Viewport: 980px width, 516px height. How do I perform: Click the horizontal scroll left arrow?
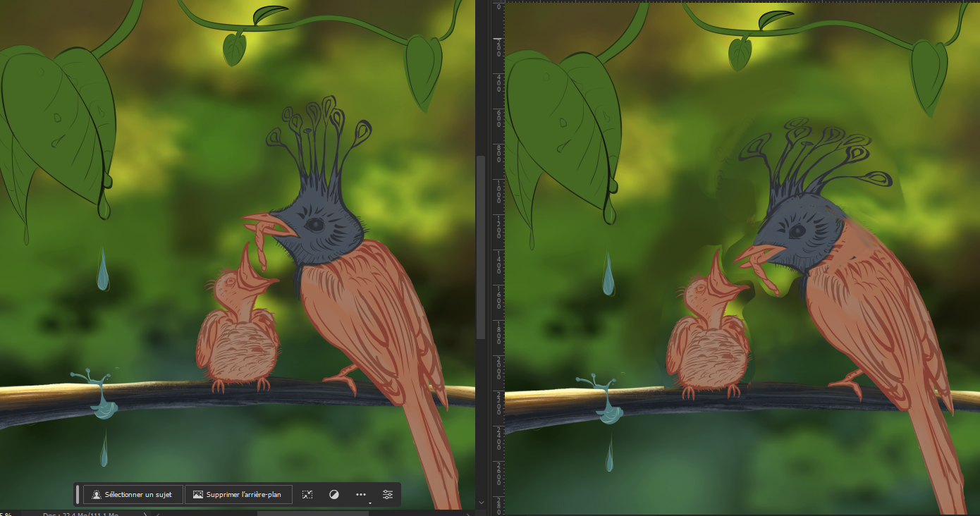[155, 513]
